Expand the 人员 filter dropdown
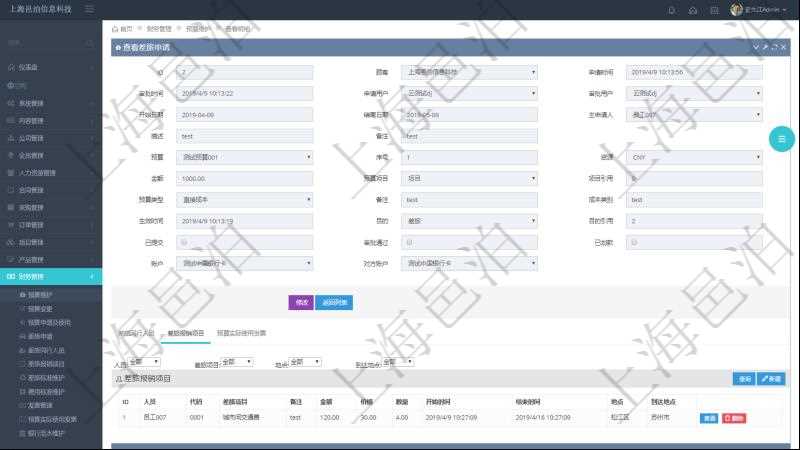The width and height of the screenshot is (800, 450). coord(144,362)
